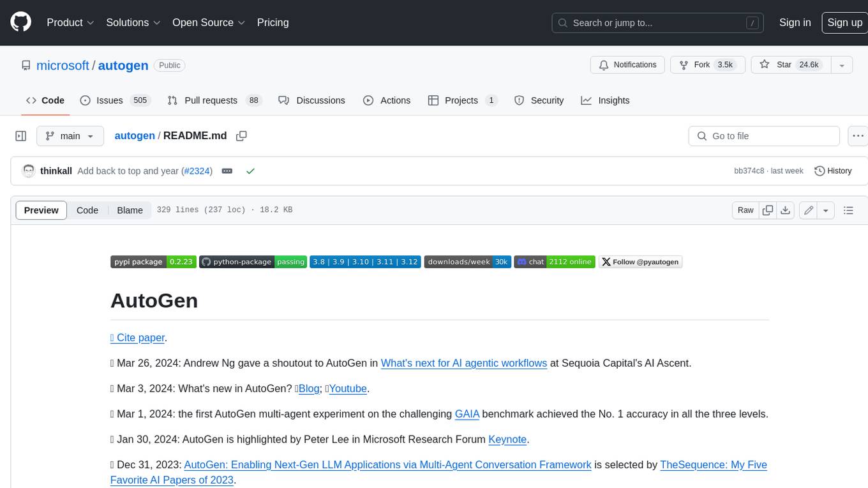This screenshot has height=488, width=868.
Task: Click the Sign up button
Action: (x=844, y=22)
